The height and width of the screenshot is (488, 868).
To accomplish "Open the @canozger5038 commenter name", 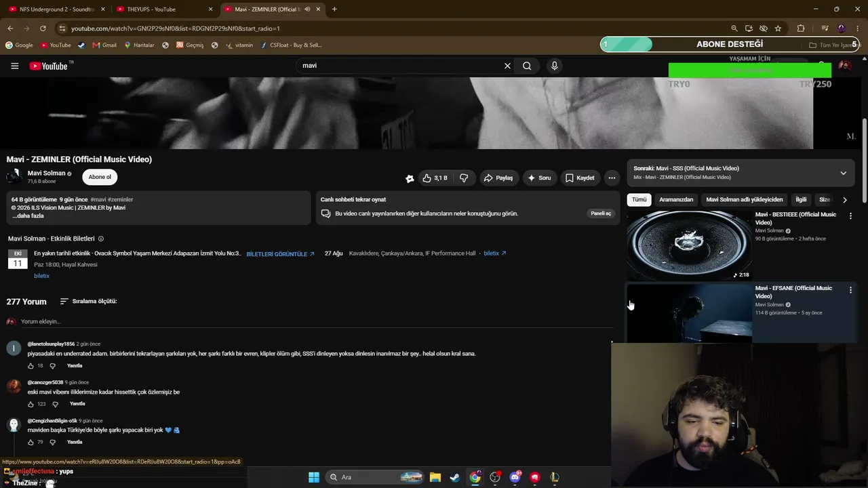I will [x=45, y=382].
